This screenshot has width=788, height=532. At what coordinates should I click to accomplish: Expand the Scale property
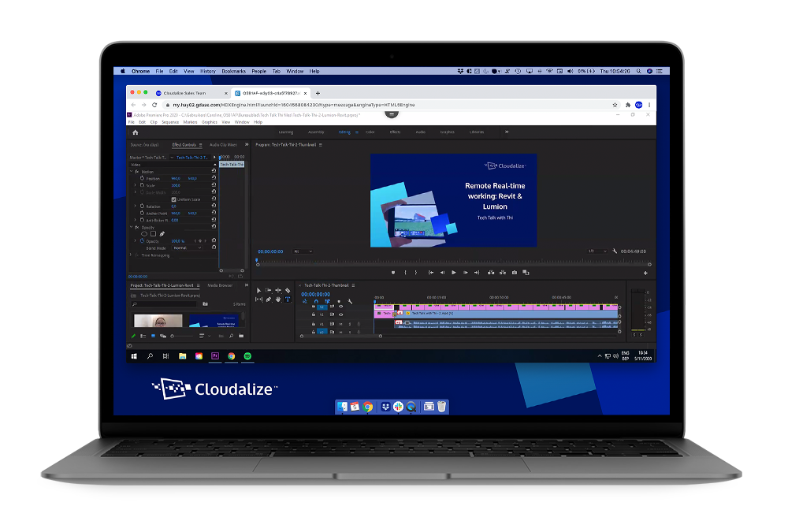(136, 185)
